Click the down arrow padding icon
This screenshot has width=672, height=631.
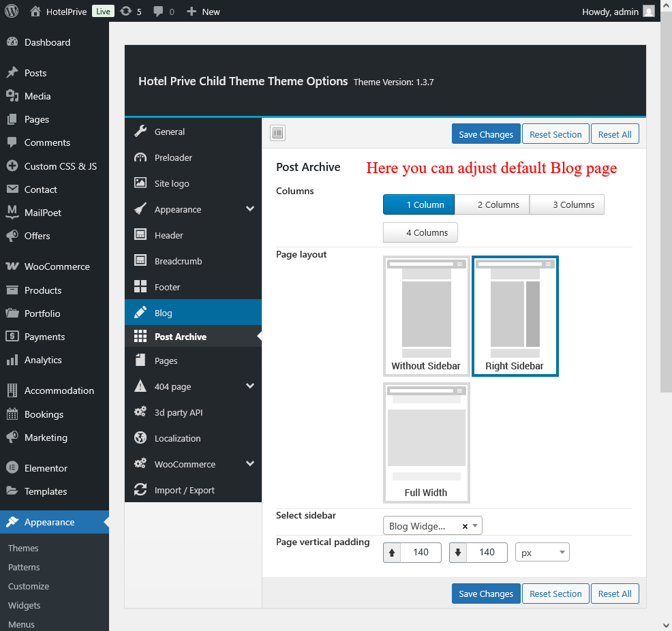[458, 553]
